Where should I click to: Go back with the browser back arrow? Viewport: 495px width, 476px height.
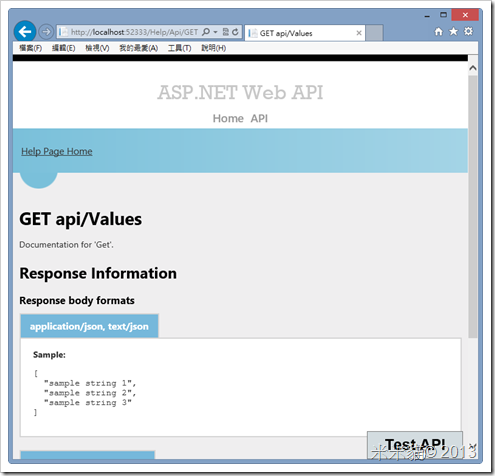pos(25,32)
